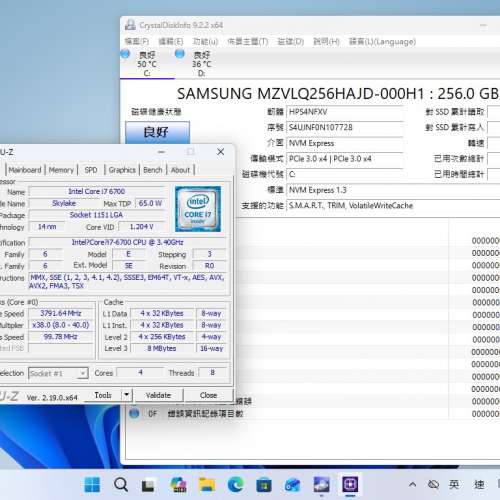Click the drive letter field C:
The image size is (500, 500).
tap(345, 174)
